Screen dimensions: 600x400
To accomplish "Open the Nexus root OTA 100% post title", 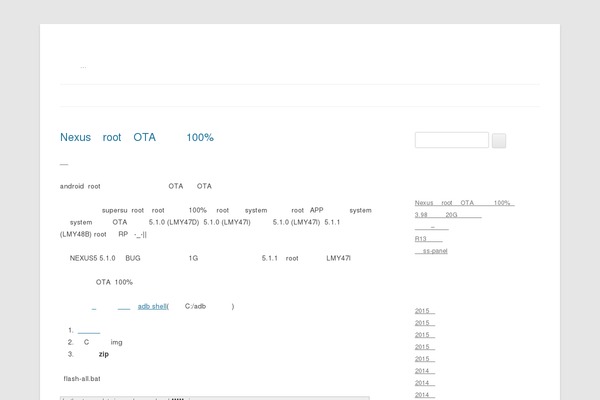I will point(137,137).
